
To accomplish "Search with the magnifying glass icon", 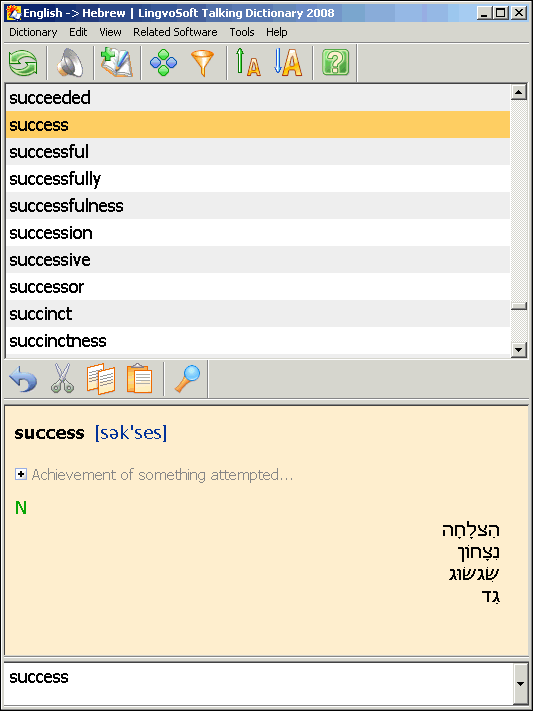I will [x=187, y=378].
